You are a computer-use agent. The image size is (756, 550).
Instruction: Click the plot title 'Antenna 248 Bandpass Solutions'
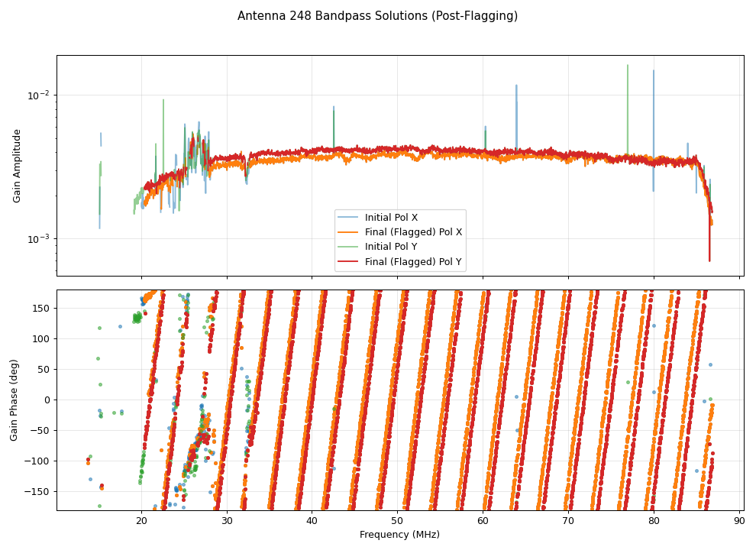[377, 16]
